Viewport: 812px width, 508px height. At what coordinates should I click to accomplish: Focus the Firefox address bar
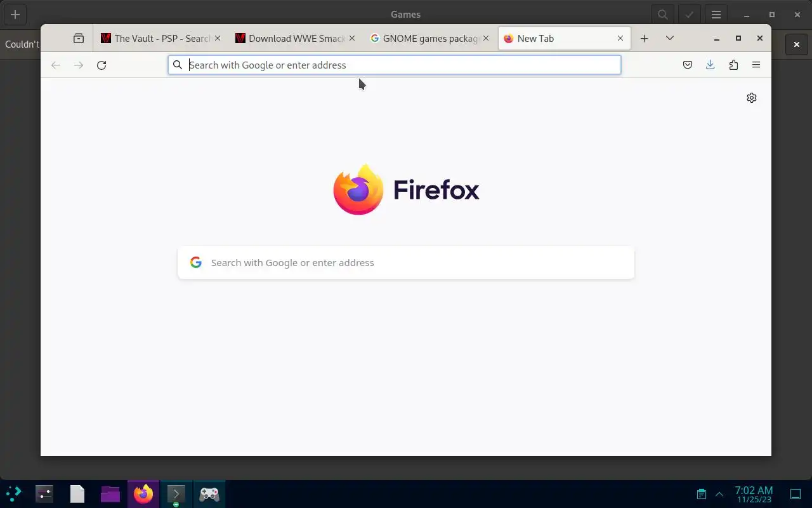click(395, 65)
